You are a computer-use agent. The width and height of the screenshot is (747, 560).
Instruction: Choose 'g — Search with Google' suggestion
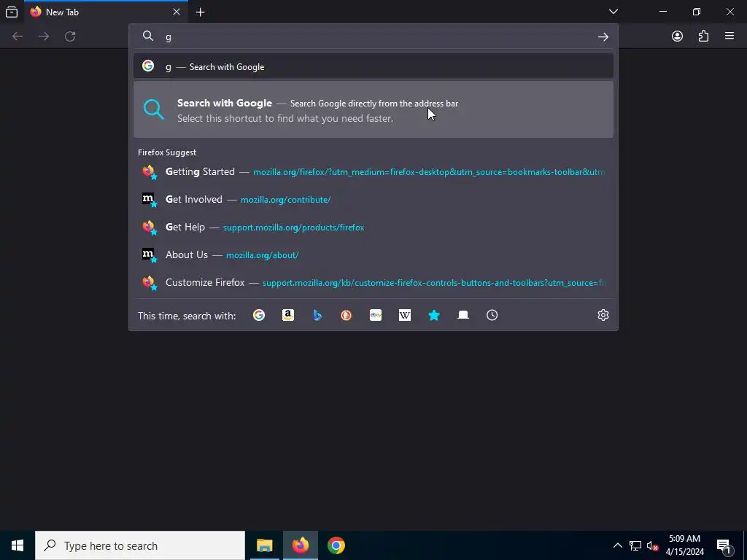[x=373, y=66]
